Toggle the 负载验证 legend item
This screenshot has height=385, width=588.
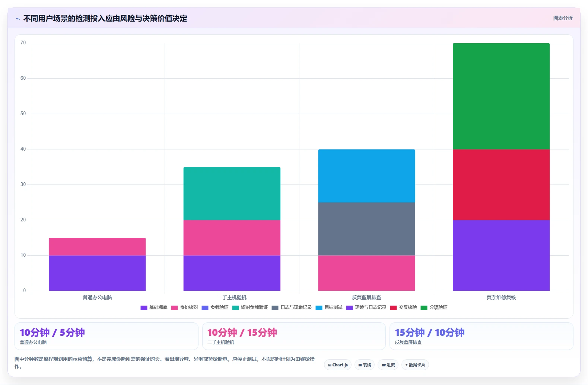(215, 307)
